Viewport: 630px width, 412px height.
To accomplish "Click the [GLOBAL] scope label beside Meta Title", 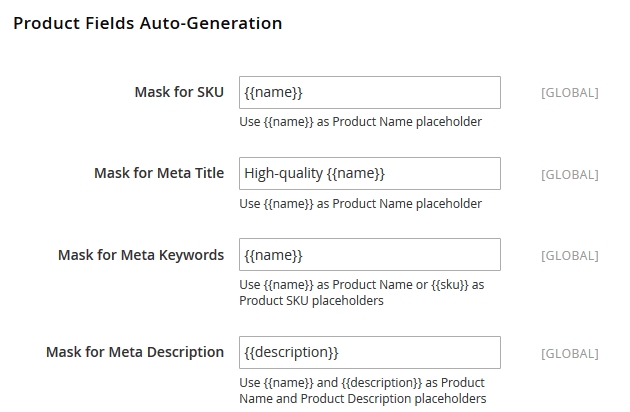I will (569, 174).
